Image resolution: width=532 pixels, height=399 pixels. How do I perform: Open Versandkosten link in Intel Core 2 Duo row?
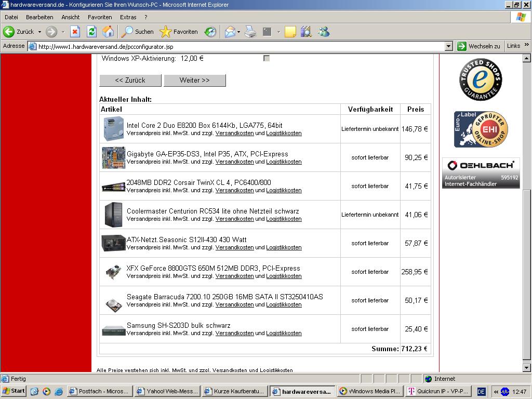(x=234, y=134)
